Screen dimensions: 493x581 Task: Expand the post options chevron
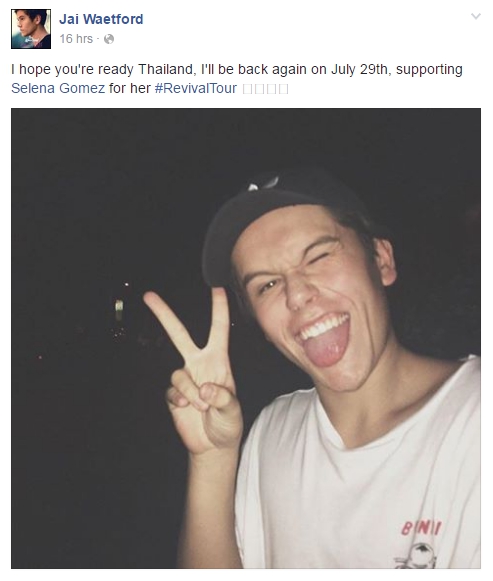click(x=476, y=16)
